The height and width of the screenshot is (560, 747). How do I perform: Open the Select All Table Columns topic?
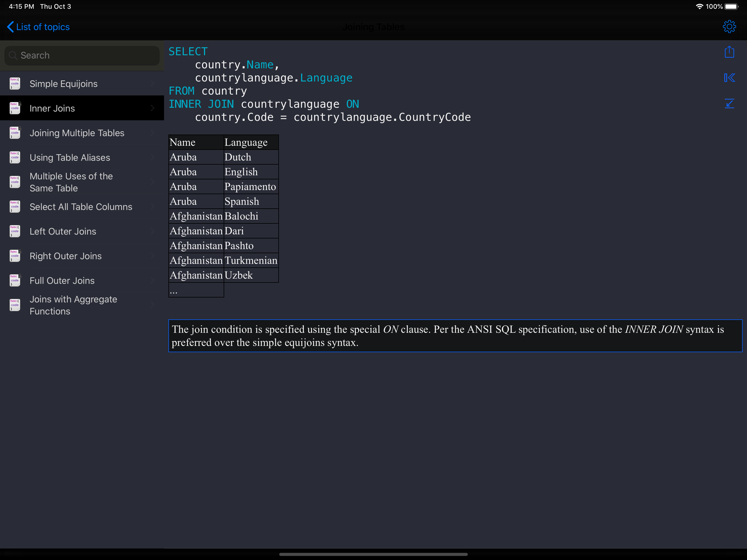pos(81,207)
